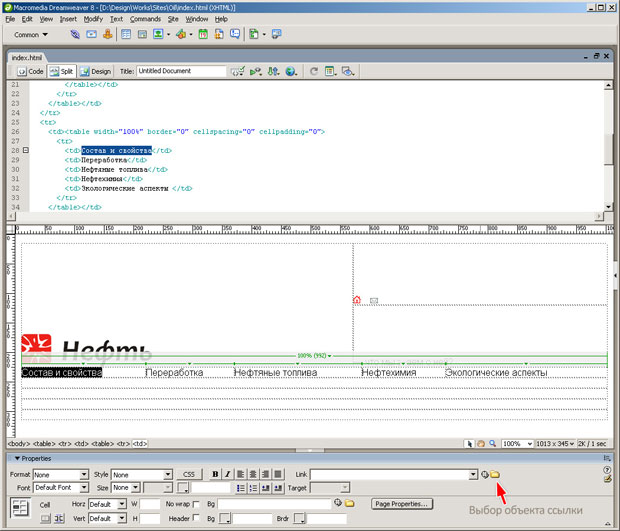Click the Page Properties button

click(402, 504)
